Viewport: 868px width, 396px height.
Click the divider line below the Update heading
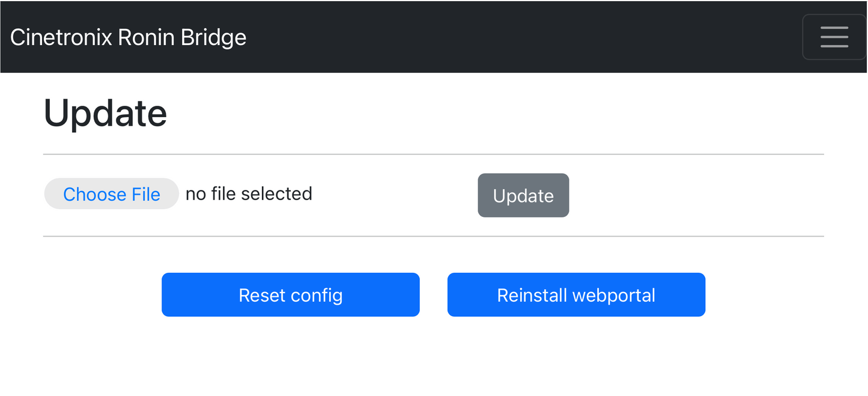[433, 154]
